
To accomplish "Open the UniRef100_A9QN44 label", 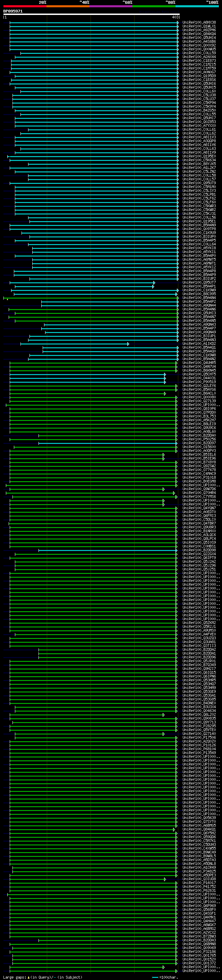I will click(x=199, y=306).
